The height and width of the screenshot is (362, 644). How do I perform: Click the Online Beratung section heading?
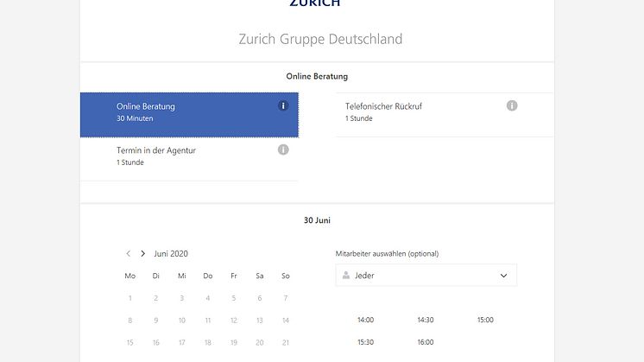click(317, 76)
